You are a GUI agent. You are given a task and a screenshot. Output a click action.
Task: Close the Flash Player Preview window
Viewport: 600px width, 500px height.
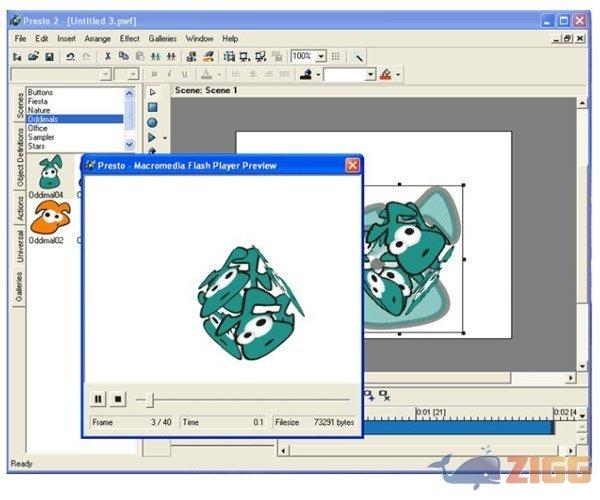coord(352,165)
